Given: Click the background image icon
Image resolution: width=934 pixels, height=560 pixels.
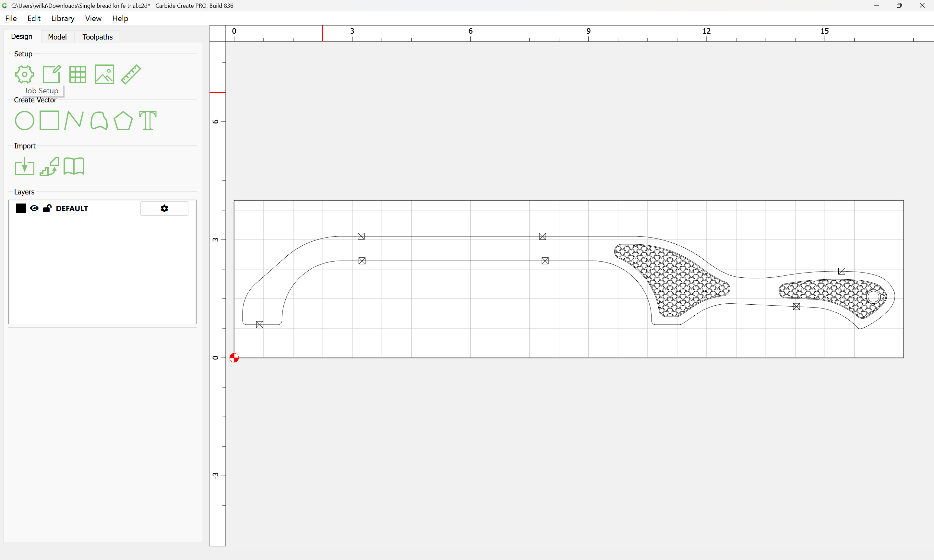Looking at the screenshot, I should pos(104,74).
